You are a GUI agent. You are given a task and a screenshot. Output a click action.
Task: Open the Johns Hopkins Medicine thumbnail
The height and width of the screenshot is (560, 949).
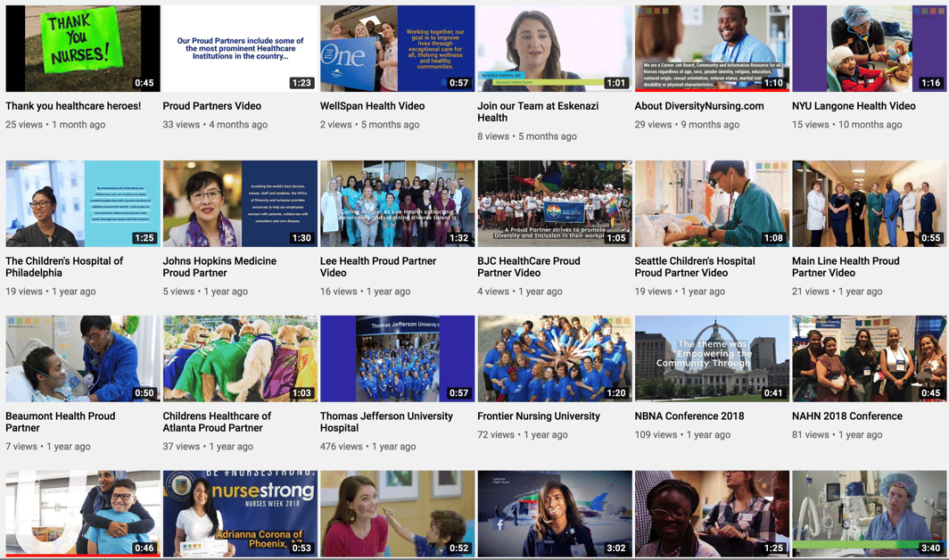[240, 203]
